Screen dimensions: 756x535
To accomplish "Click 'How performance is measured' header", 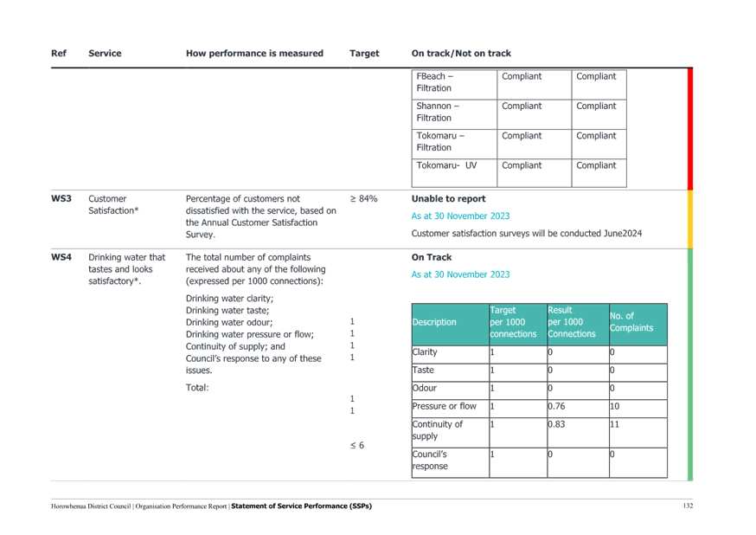I will pos(254,54).
